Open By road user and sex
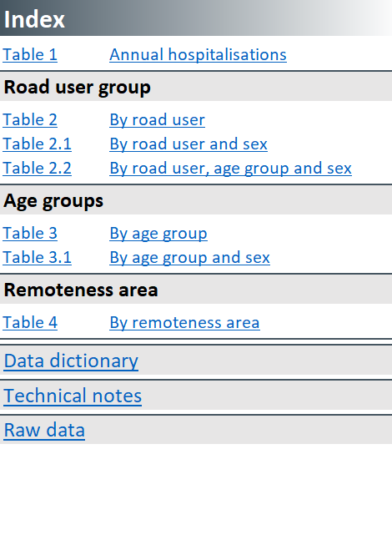The width and height of the screenshot is (392, 555). pyautogui.click(x=188, y=144)
